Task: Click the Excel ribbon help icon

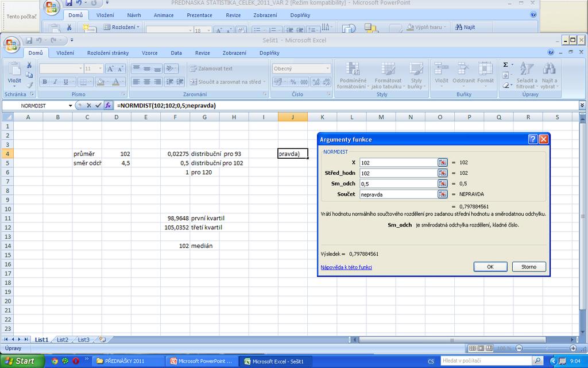Action: pos(551,52)
